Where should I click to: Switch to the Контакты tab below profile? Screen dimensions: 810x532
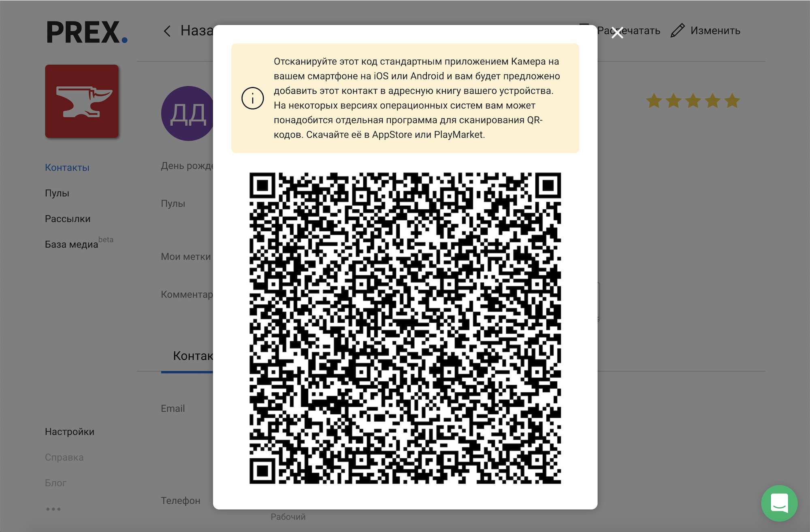pyautogui.click(x=192, y=356)
